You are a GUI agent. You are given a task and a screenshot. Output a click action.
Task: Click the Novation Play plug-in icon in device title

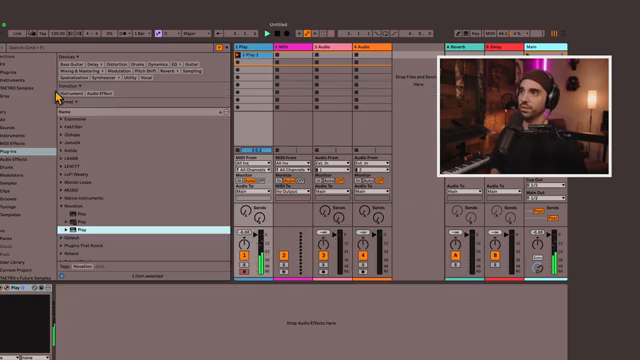pyautogui.click(x=7, y=288)
